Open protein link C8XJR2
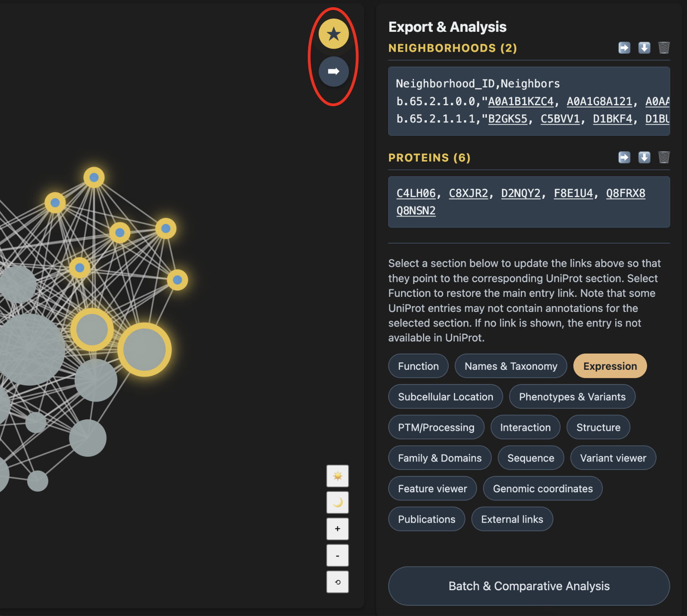Viewport: 687px width, 616px height. point(468,193)
